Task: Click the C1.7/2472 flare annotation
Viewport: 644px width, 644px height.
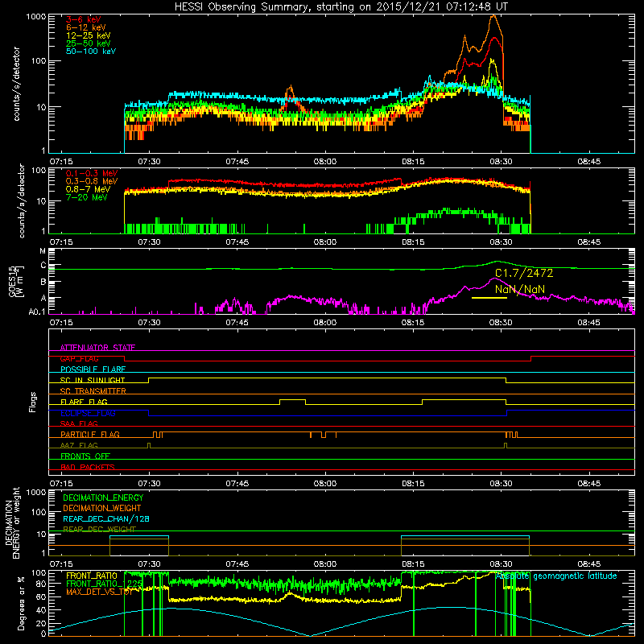Action: [524, 273]
